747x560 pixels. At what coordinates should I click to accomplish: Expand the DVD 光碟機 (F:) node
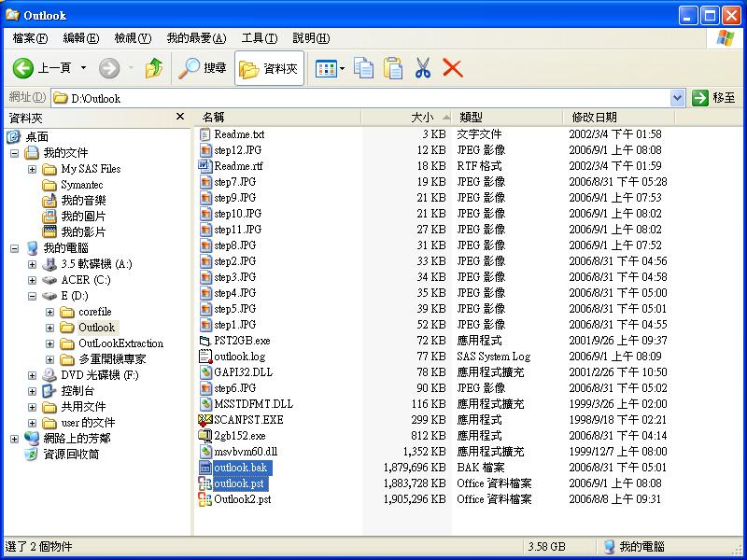click(x=32, y=375)
